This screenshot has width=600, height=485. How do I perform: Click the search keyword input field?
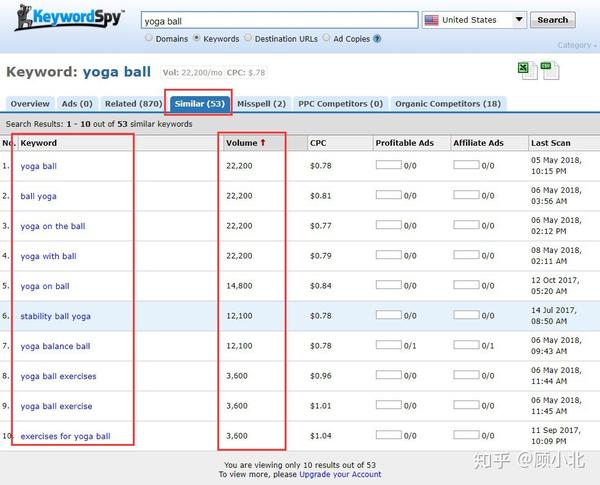point(279,20)
